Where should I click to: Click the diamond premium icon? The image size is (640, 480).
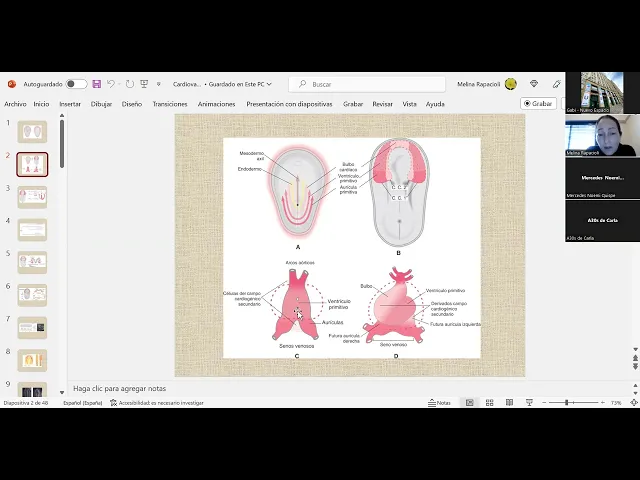point(534,84)
